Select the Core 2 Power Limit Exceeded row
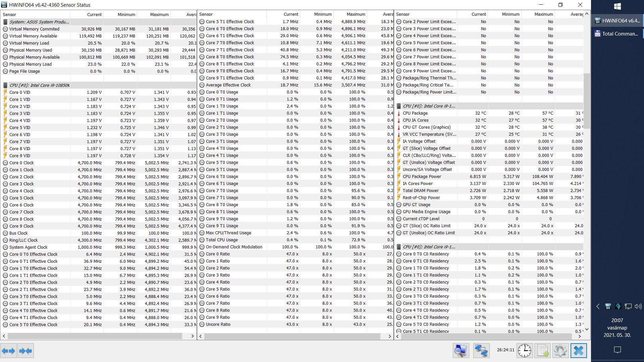This screenshot has width=644, height=362. (489, 22)
